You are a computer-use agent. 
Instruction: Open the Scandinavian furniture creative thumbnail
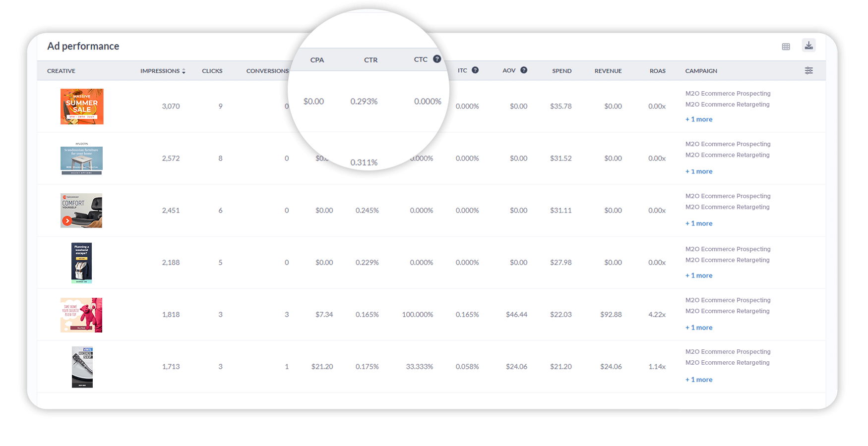[82, 159]
